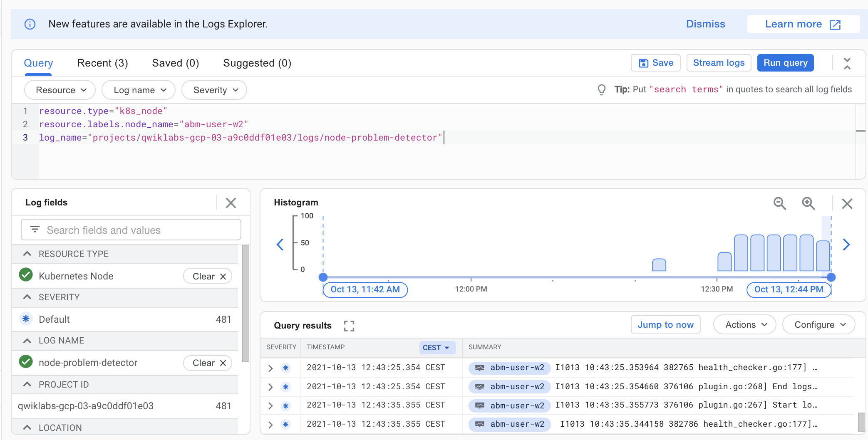Save the current query
The height and width of the screenshot is (440, 868).
pyautogui.click(x=656, y=63)
